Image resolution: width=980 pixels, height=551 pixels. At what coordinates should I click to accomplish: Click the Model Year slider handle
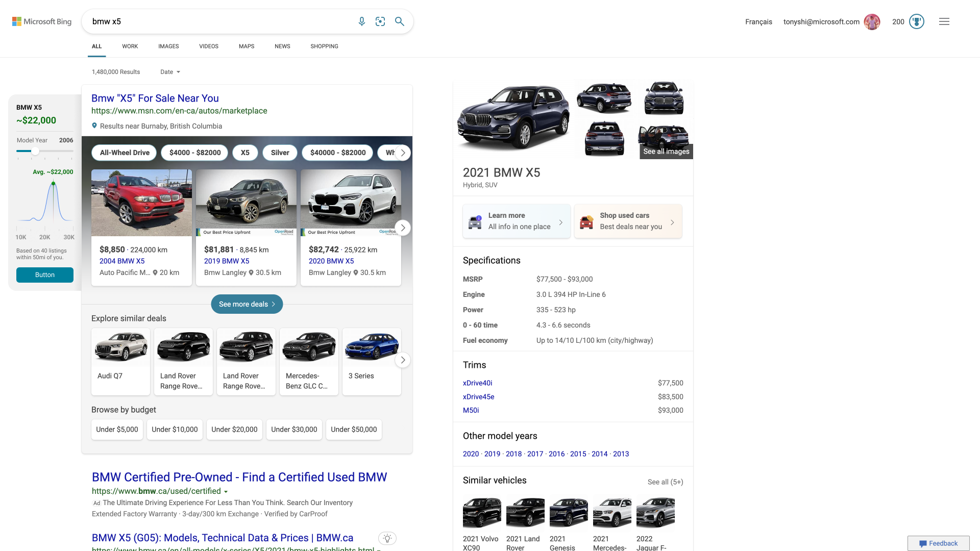35,151
